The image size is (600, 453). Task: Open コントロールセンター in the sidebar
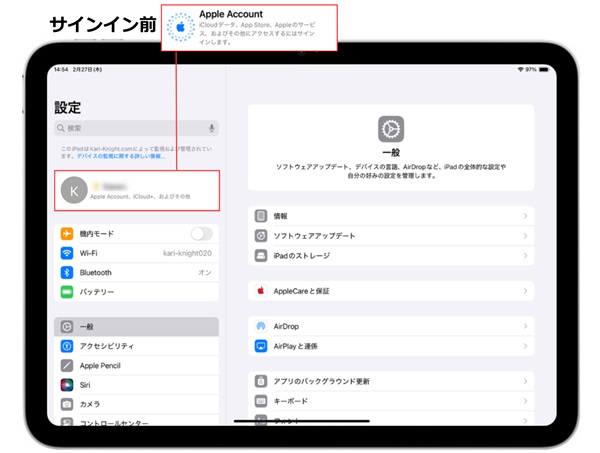point(137,421)
